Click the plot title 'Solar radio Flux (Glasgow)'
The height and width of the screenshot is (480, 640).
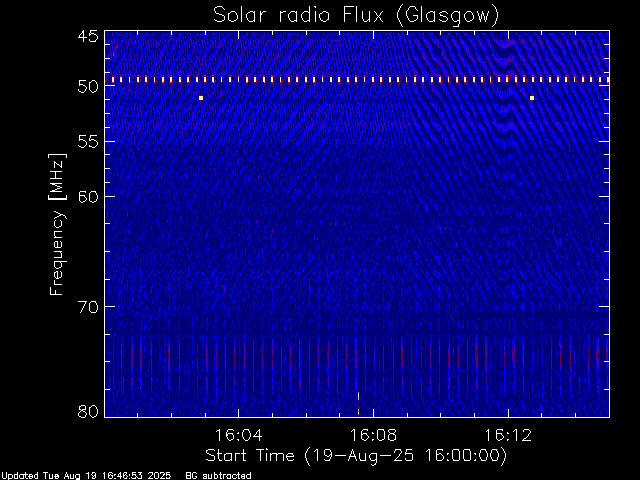click(356, 16)
